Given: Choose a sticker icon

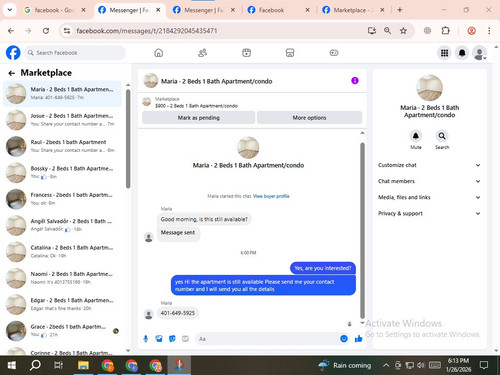Looking at the screenshot, I should (x=172, y=339).
